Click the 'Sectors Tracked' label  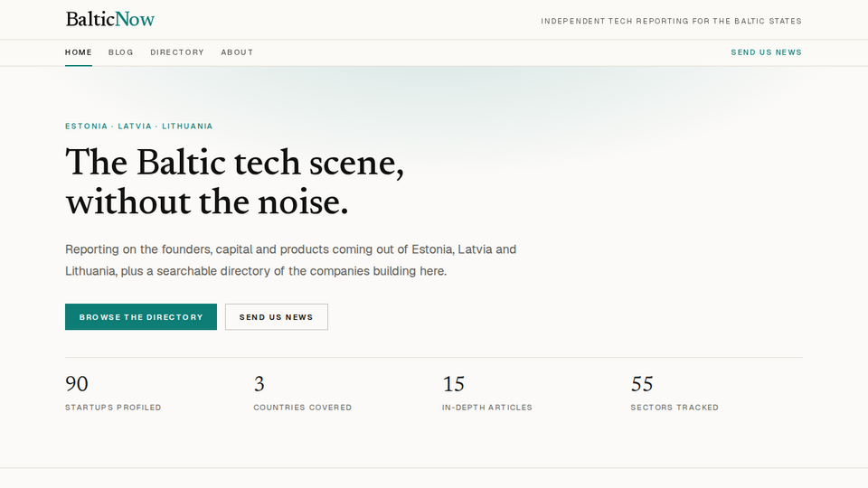675,408
